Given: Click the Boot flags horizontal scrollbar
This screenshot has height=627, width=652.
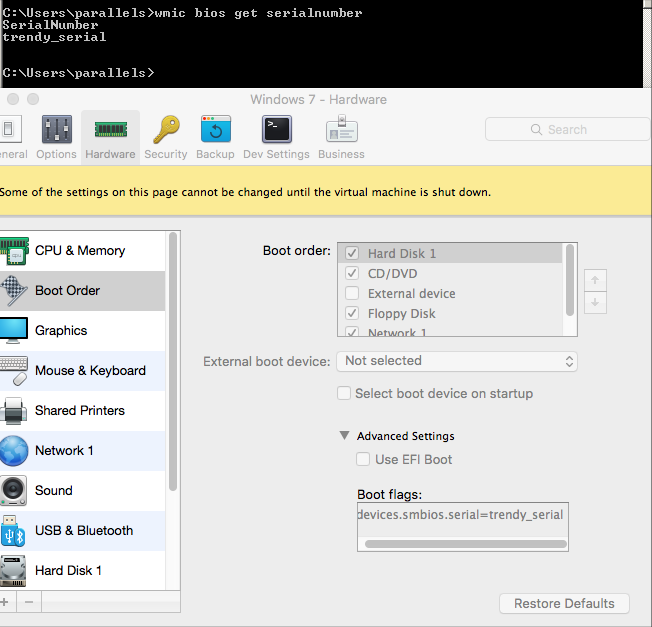Looking at the screenshot, I should 466,544.
